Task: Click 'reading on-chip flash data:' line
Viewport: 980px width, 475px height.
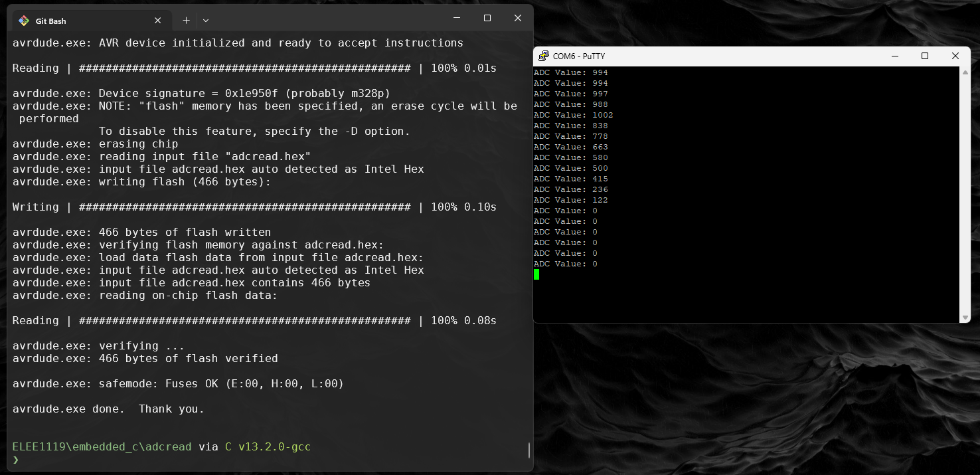Action: tap(145, 295)
